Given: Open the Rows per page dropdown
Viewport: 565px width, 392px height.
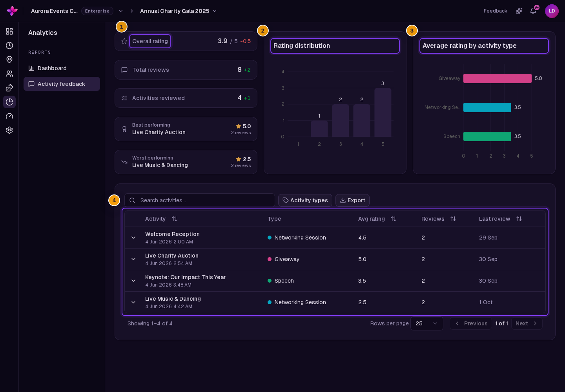Looking at the screenshot, I should click(x=427, y=323).
